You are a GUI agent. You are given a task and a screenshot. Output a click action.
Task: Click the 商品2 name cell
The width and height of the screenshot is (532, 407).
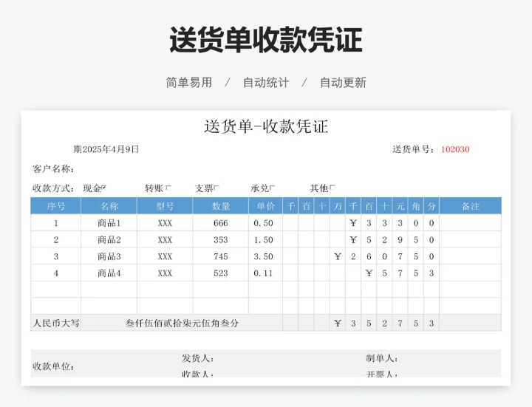pos(109,240)
